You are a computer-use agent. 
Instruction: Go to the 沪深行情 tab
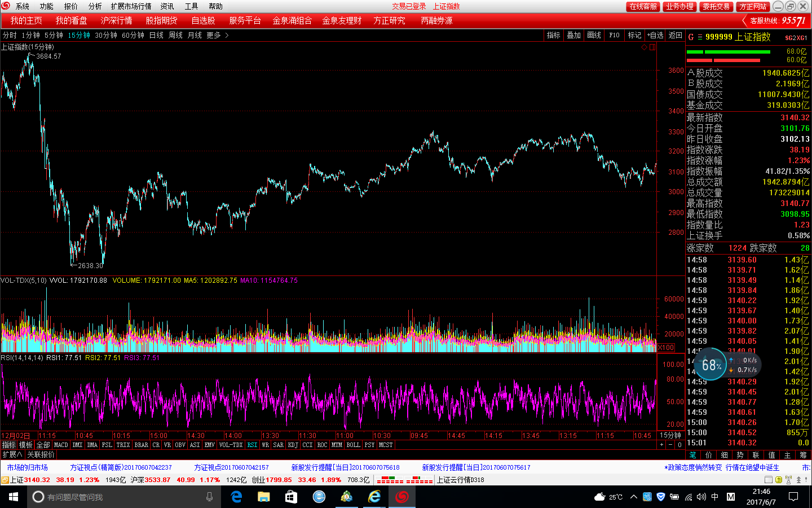point(117,20)
